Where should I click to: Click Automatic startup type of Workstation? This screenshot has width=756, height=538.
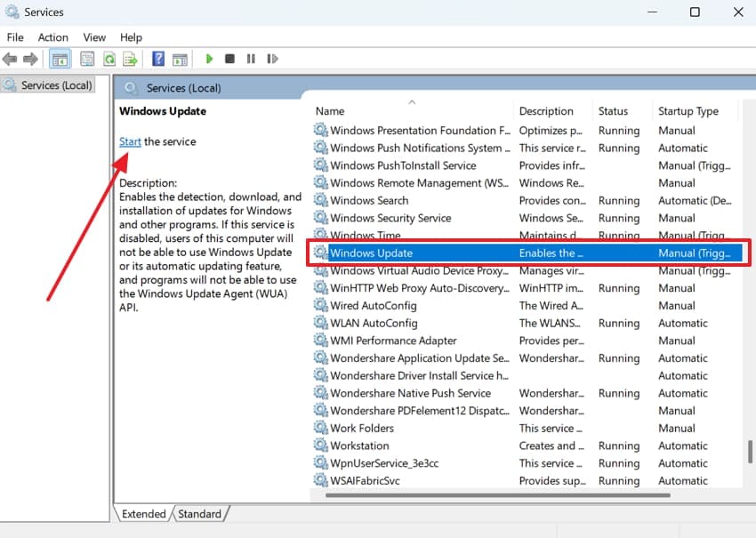pyautogui.click(x=683, y=446)
